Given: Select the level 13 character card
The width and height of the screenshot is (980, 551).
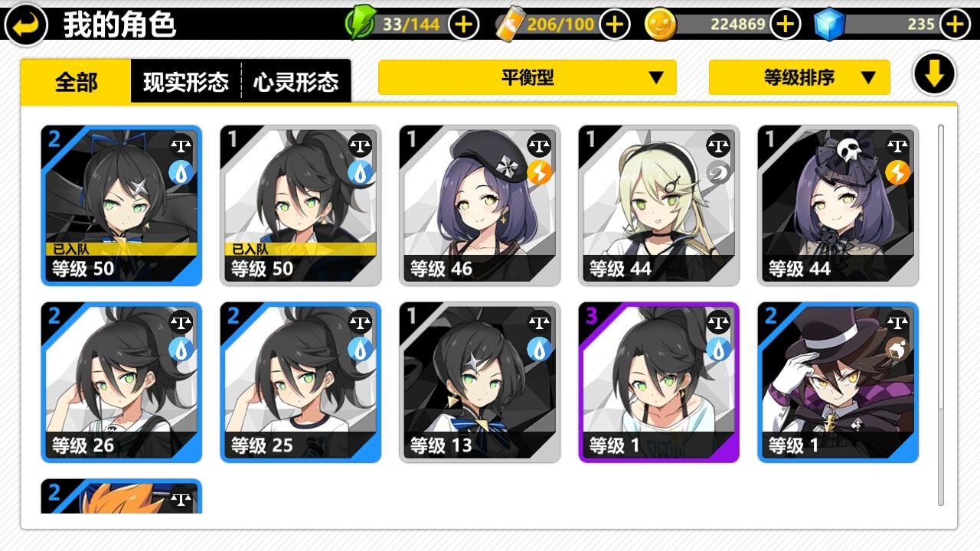Looking at the screenshot, I should [x=480, y=383].
